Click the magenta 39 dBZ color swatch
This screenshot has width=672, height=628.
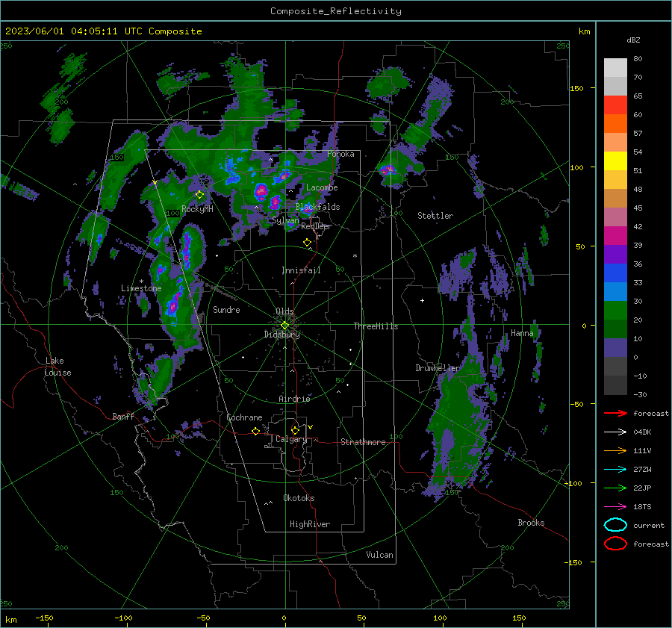(x=615, y=235)
